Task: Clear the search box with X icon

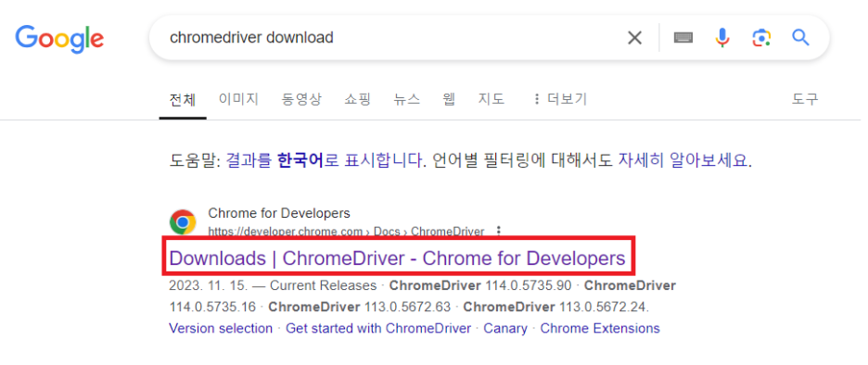Action: (x=634, y=38)
